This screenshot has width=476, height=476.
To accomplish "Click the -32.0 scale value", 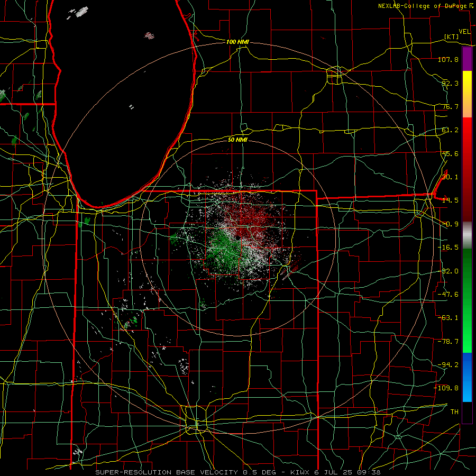I will point(448,271).
